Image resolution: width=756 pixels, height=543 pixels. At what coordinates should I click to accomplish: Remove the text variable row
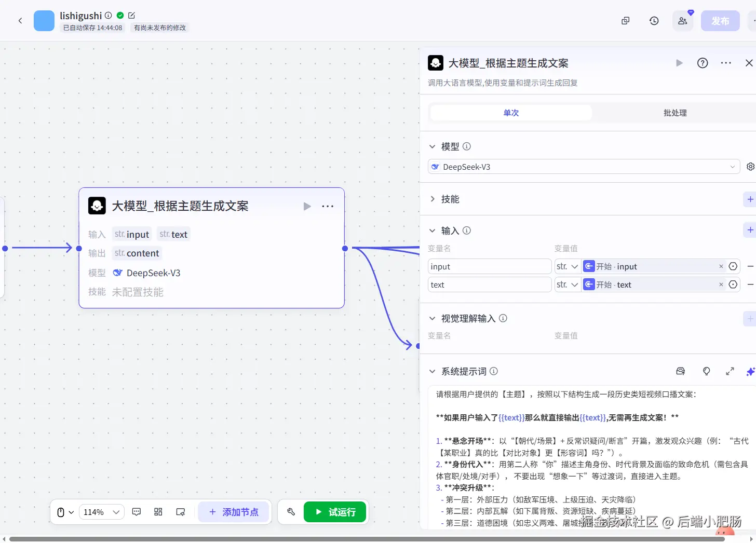click(750, 284)
